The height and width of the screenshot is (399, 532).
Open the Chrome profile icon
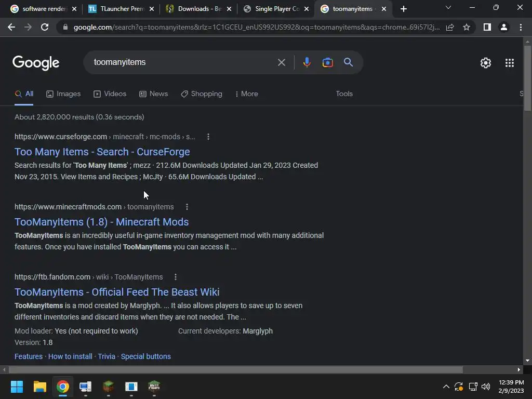[504, 27]
